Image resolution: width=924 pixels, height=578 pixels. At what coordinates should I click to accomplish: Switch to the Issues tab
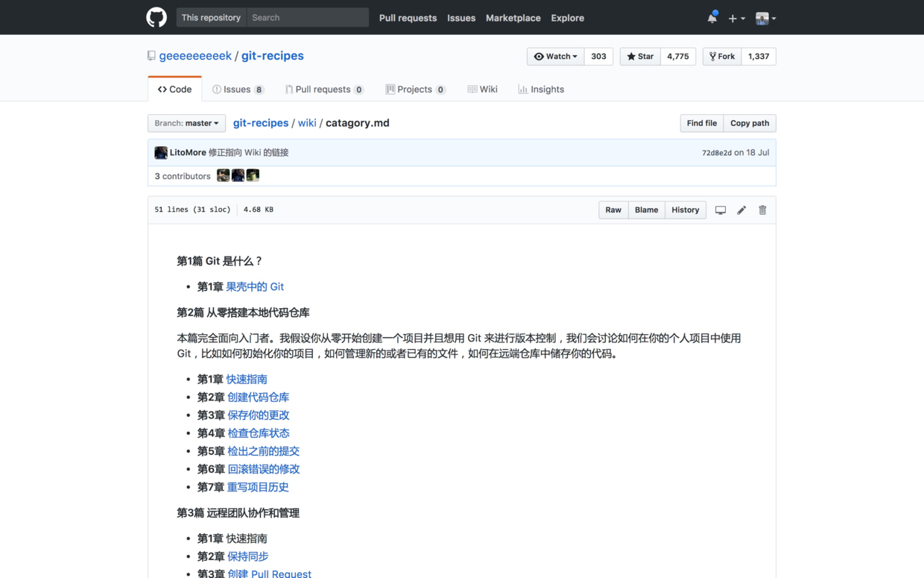237,89
